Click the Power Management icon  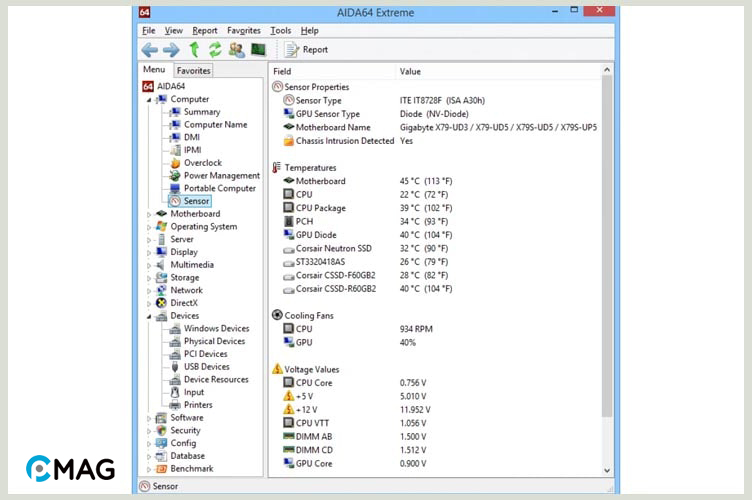(176, 175)
